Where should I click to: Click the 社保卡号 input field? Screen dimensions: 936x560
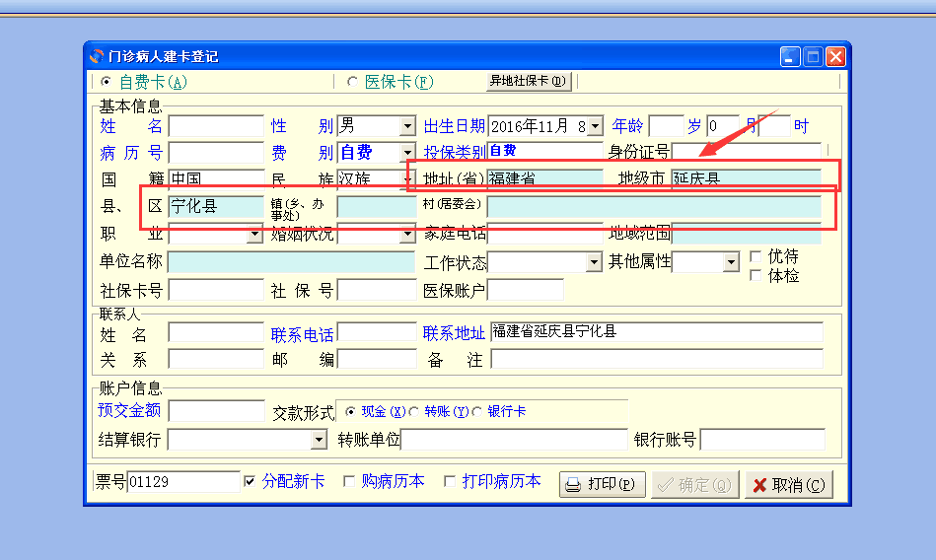click(x=216, y=290)
